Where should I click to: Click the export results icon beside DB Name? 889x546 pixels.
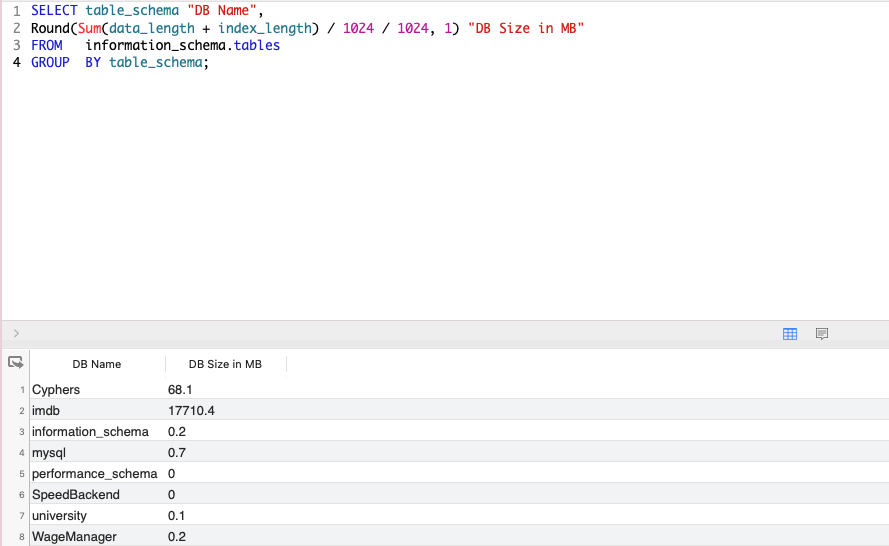pyautogui.click(x=16, y=362)
